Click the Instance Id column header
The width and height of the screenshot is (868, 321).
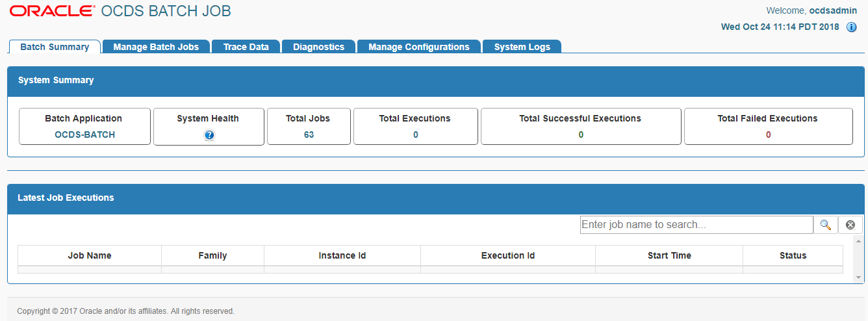click(x=342, y=255)
